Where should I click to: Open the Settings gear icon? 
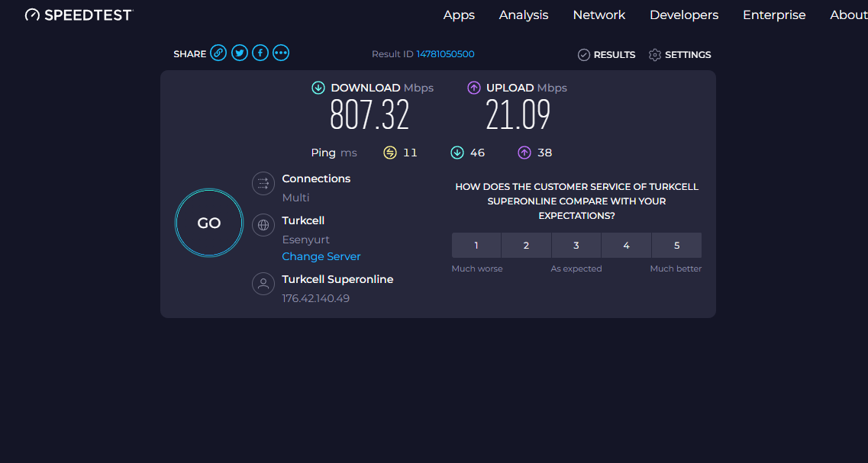click(654, 55)
